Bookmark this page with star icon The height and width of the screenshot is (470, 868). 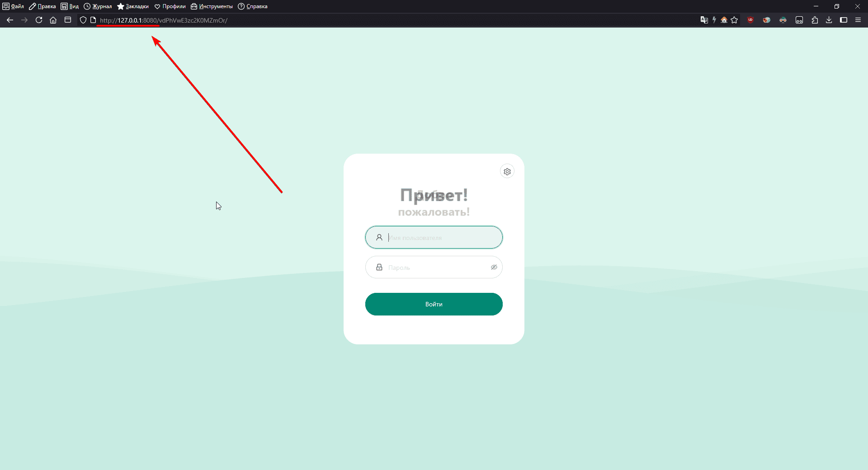pos(734,20)
